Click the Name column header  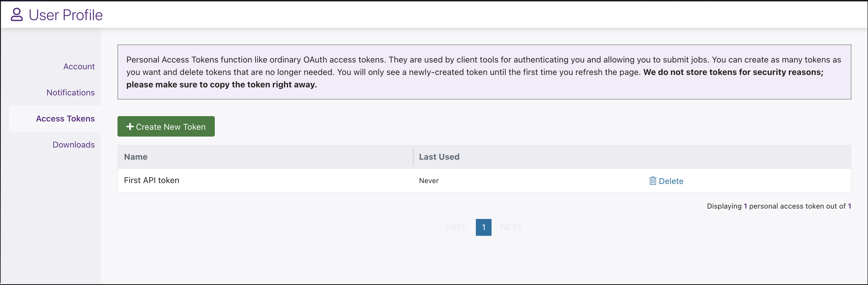(x=136, y=157)
